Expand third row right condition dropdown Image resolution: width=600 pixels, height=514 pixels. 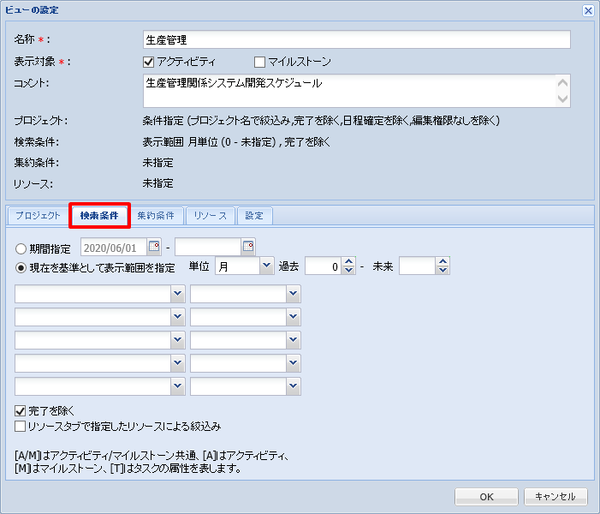click(293, 340)
